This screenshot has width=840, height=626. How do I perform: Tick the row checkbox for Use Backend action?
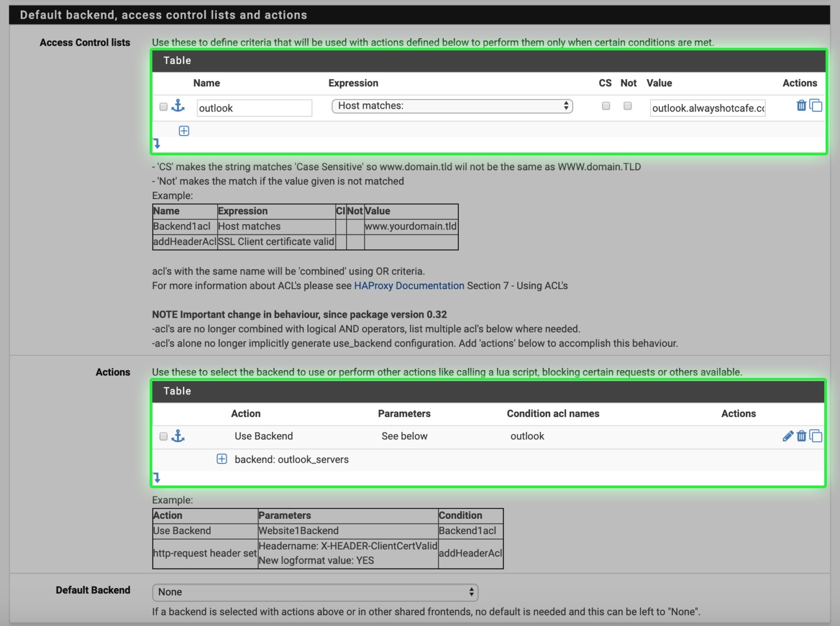pos(164,436)
